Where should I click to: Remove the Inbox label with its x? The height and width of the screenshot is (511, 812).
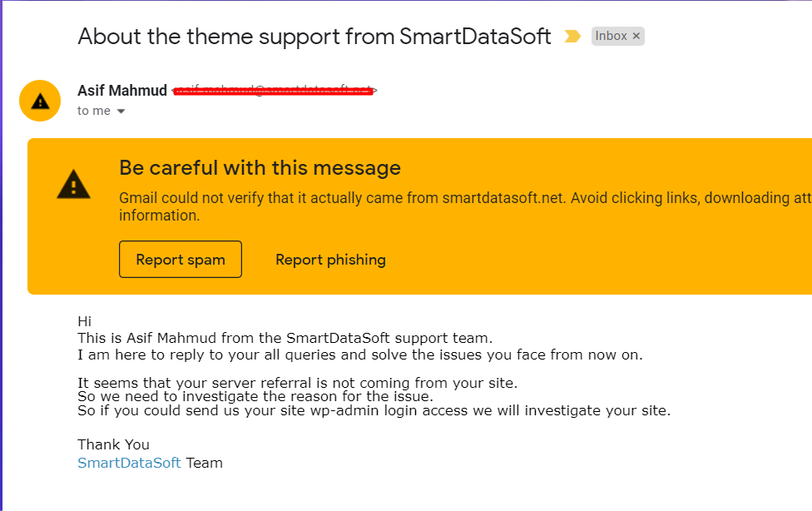point(636,37)
